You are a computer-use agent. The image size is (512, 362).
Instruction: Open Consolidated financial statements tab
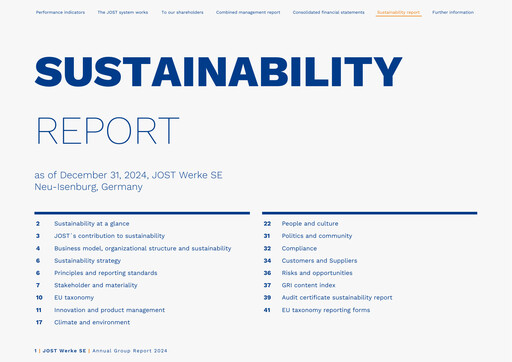click(328, 12)
